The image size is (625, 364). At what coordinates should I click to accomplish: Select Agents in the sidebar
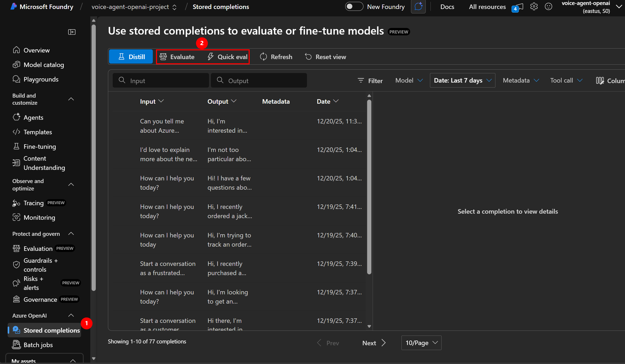[x=33, y=117]
